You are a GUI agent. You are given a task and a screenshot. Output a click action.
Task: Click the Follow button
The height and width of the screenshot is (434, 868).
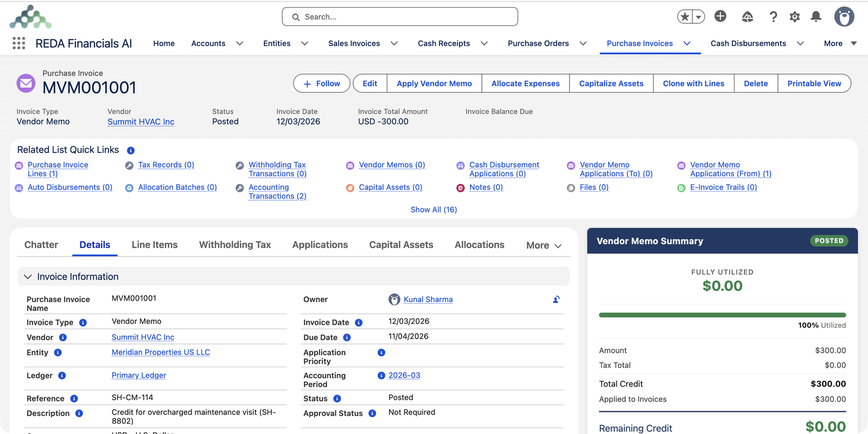322,84
